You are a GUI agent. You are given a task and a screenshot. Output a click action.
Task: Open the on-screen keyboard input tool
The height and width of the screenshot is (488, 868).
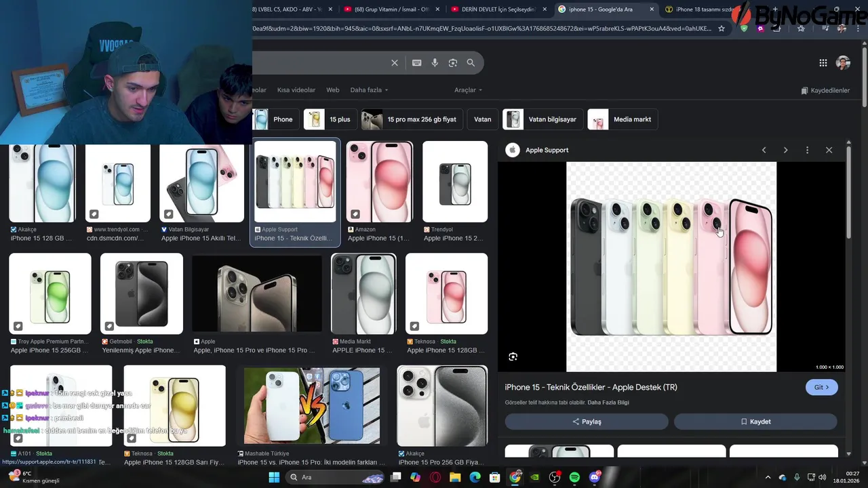416,62
